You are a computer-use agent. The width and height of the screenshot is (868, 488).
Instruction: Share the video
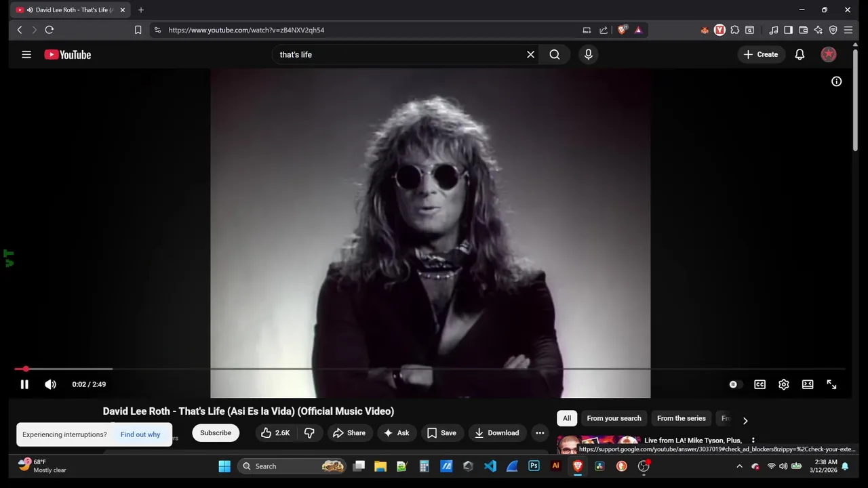click(349, 433)
